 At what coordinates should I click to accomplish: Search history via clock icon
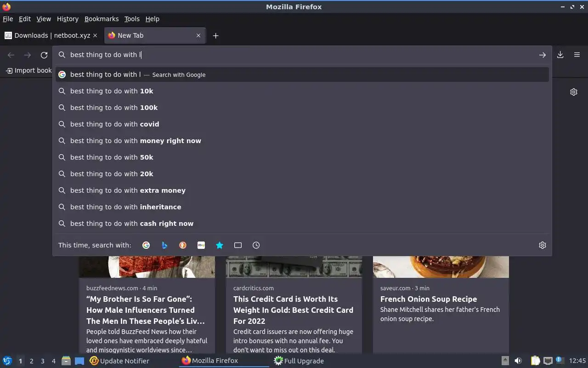click(256, 245)
